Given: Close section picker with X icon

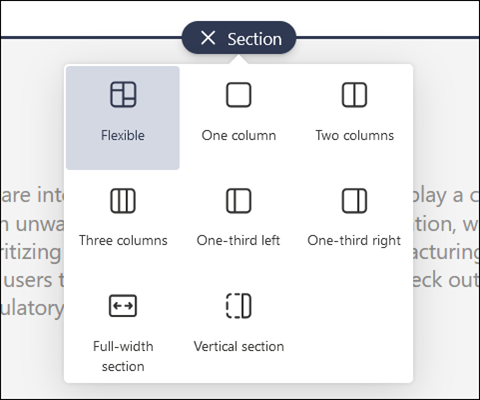Looking at the screenshot, I should [x=208, y=38].
